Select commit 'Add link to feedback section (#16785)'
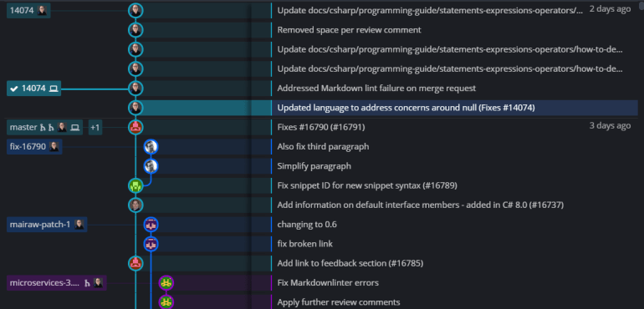 pos(350,263)
